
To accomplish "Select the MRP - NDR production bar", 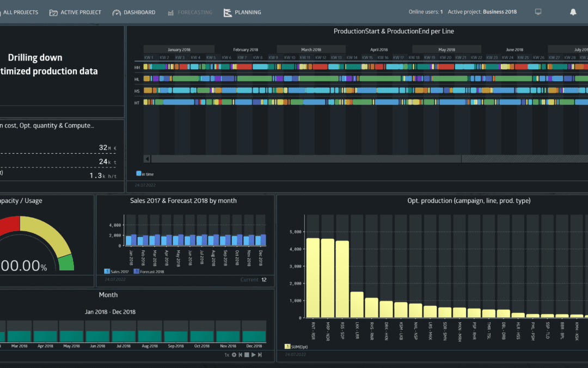I will click(x=328, y=278).
